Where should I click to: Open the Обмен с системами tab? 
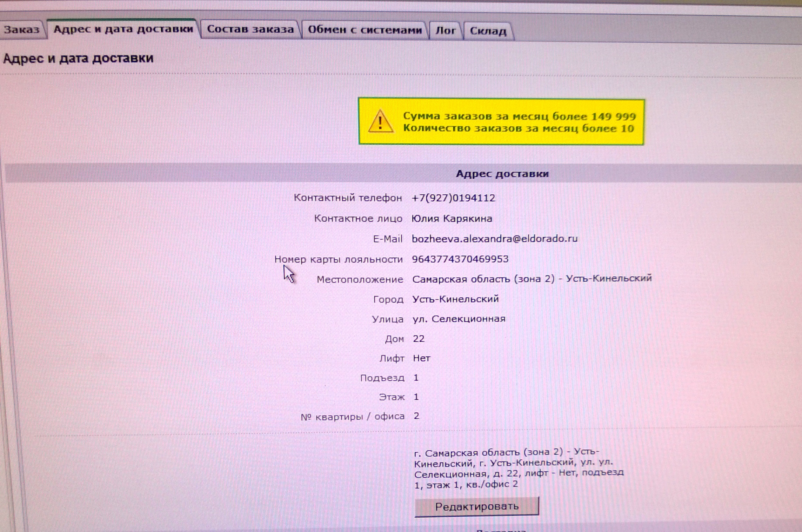365,30
